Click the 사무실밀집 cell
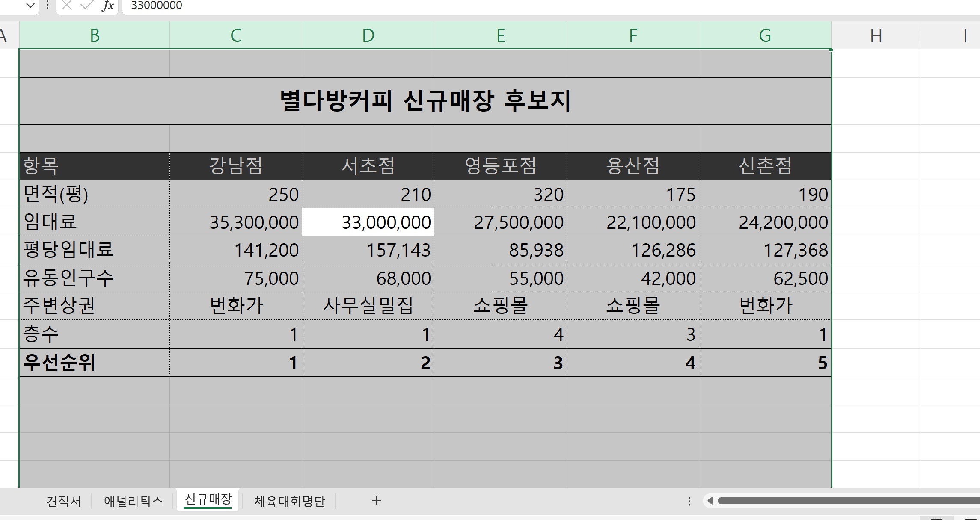980x520 pixels. pos(368,306)
